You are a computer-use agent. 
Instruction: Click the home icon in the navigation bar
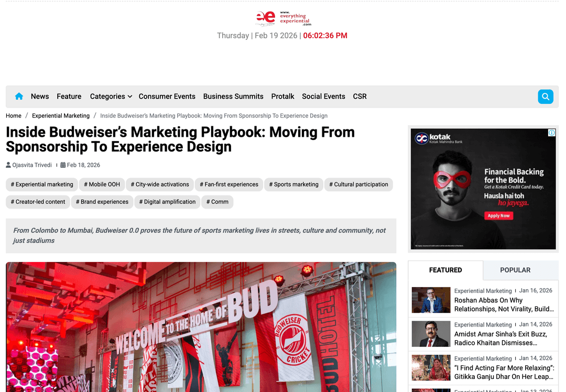[x=19, y=96]
